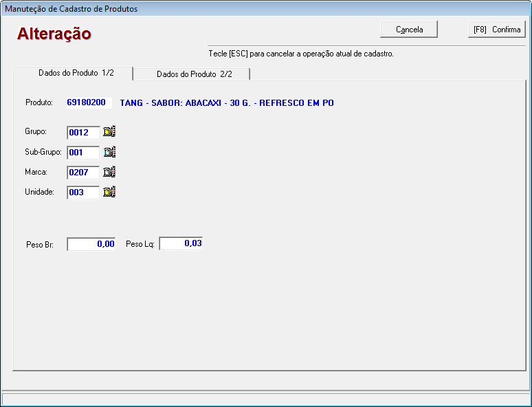
Task: Click the Peso Lq field showing 0,03
Action: (x=181, y=243)
